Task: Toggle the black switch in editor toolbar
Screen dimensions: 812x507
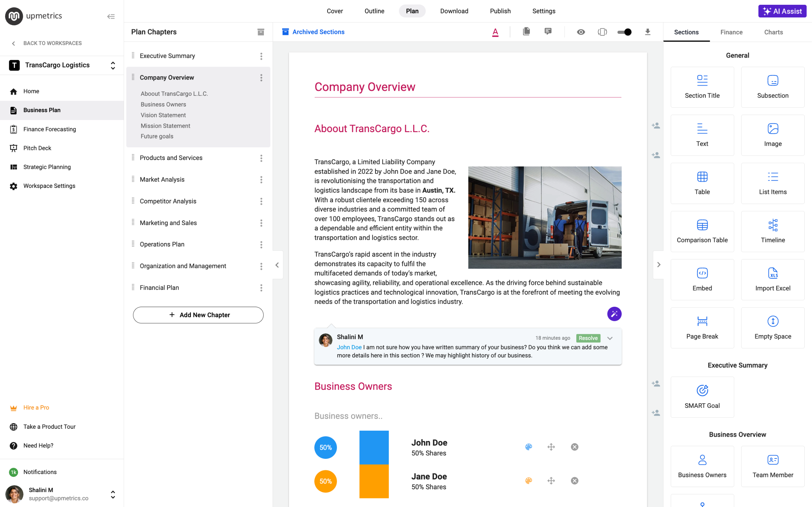Action: (x=625, y=32)
